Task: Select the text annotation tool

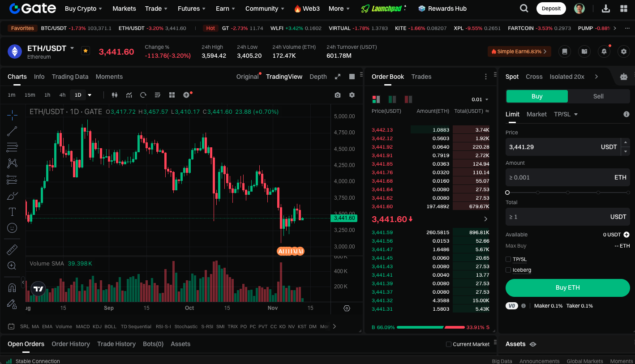Action: (x=12, y=212)
